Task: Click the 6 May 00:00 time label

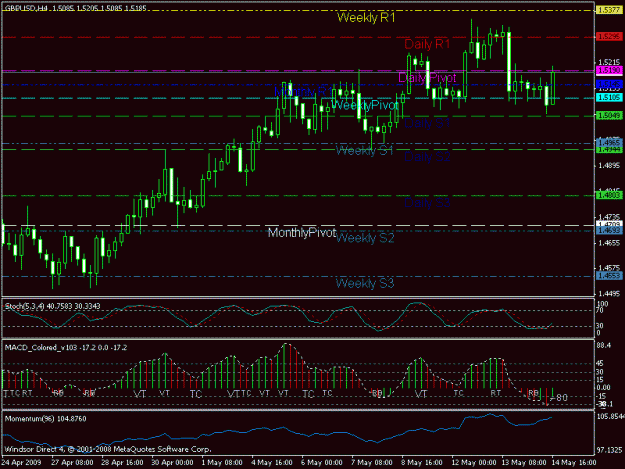Action: (322, 463)
